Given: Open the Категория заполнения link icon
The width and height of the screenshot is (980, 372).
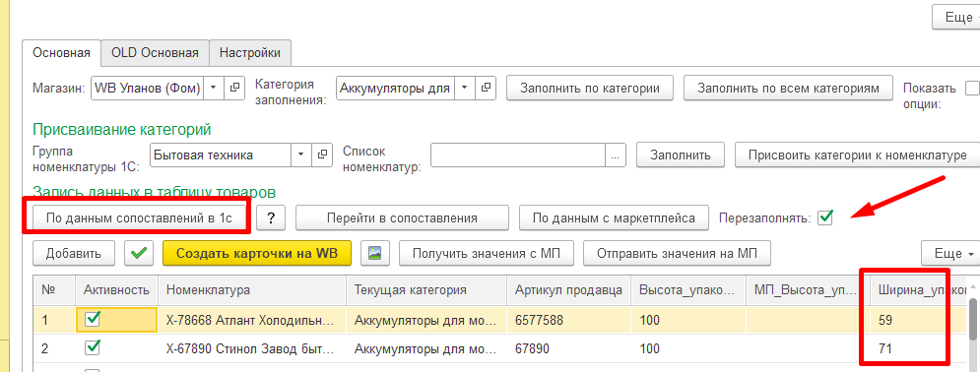Looking at the screenshot, I should coord(486,89).
